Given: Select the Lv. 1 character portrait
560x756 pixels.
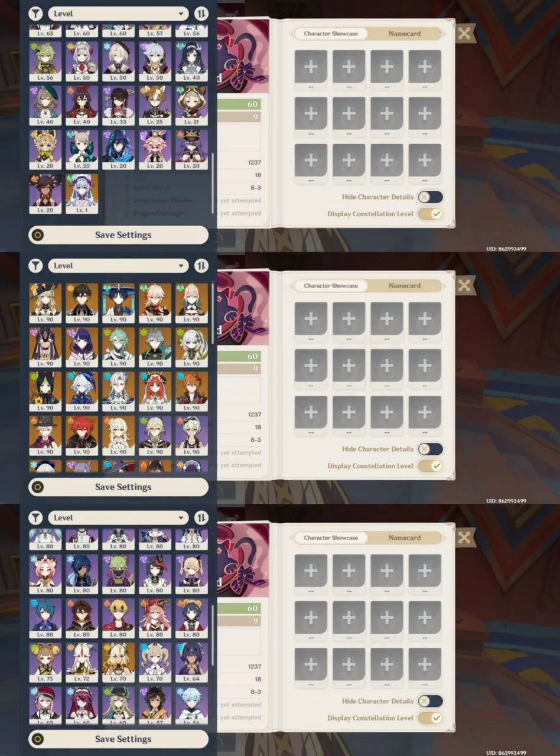Looking at the screenshot, I should (82, 194).
